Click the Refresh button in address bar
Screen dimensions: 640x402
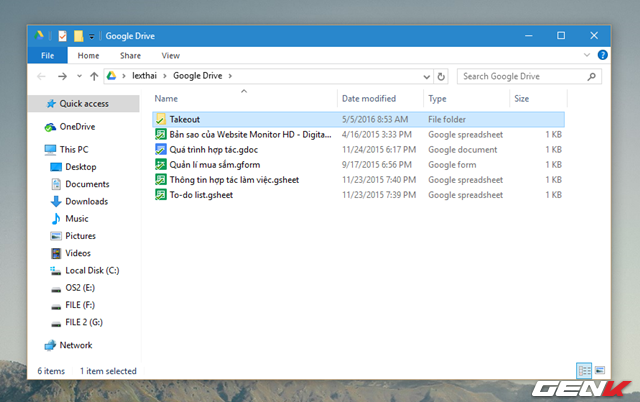point(442,76)
